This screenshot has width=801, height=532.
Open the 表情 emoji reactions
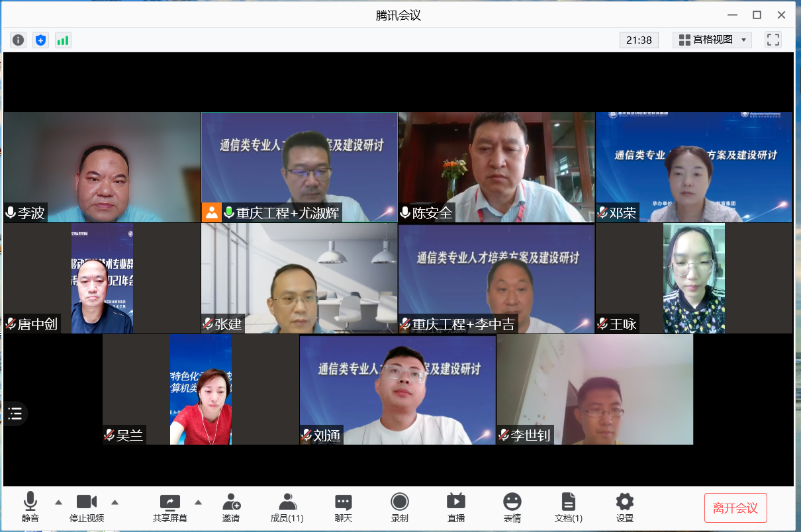point(512,508)
